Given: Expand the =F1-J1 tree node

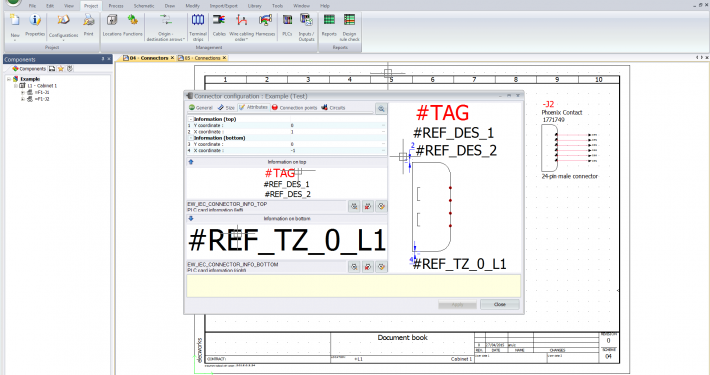Looking at the screenshot, I should pos(23,92).
